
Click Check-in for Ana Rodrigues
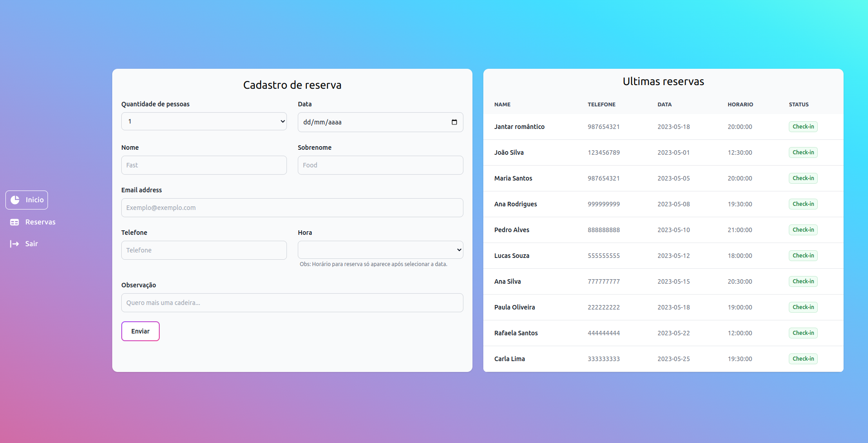[x=803, y=204]
